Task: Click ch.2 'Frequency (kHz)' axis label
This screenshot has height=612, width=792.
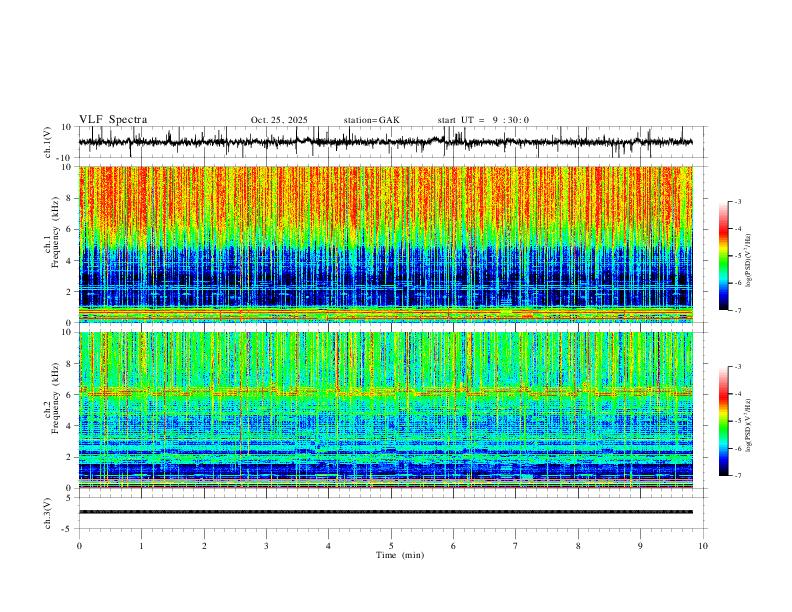Action: (55, 398)
